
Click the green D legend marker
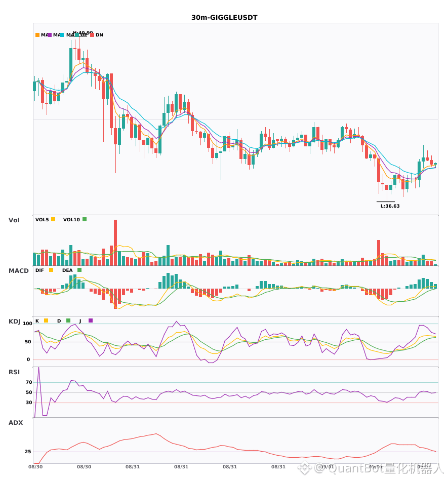click(68, 320)
